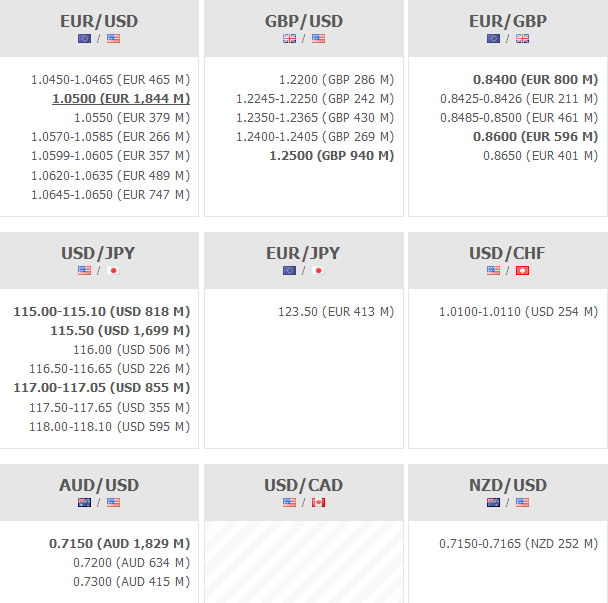Click the 0.8400 (EUR 800 M) expiry entry
The width and height of the screenshot is (608, 603).
tap(535, 79)
